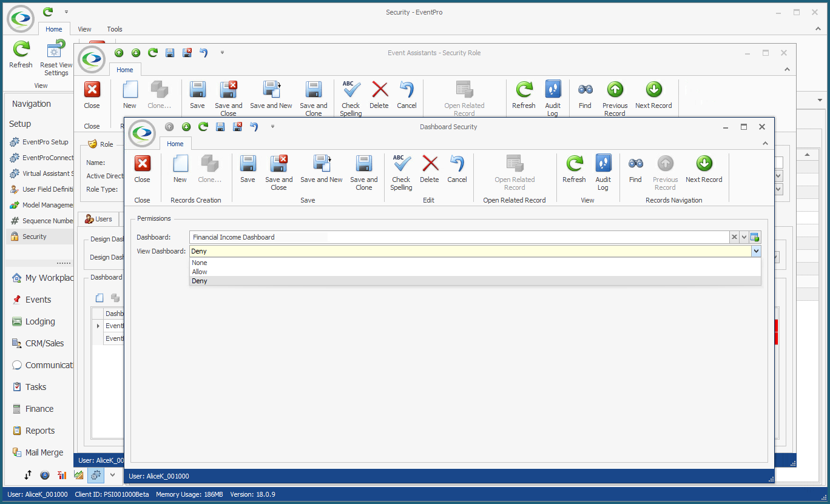
Task: Select None in View Dashboard list
Action: point(475,263)
